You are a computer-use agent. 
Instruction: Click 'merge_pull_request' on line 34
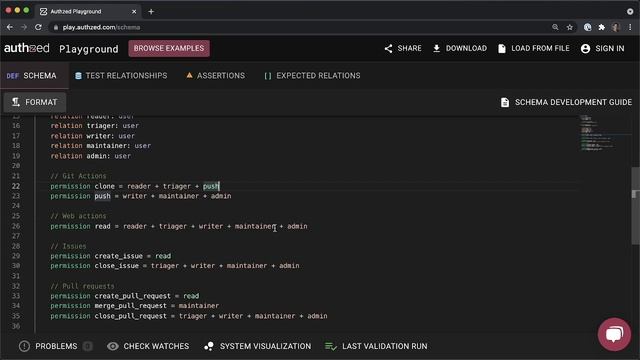click(x=131, y=306)
